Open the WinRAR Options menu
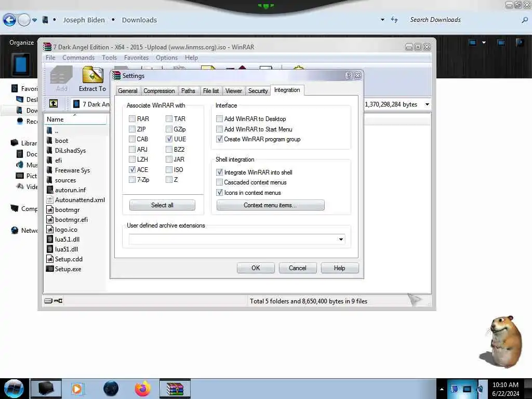Screen dimensions: 532x399 tap(167, 57)
